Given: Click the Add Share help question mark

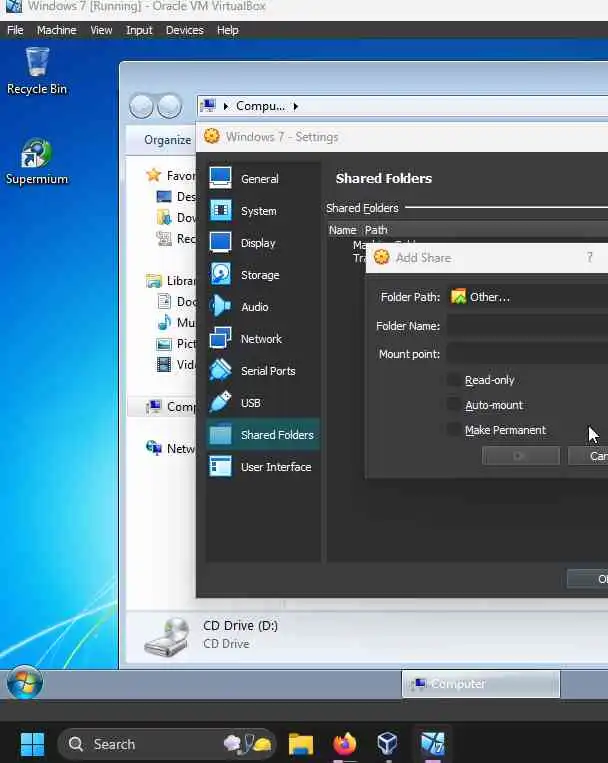Looking at the screenshot, I should tap(590, 257).
